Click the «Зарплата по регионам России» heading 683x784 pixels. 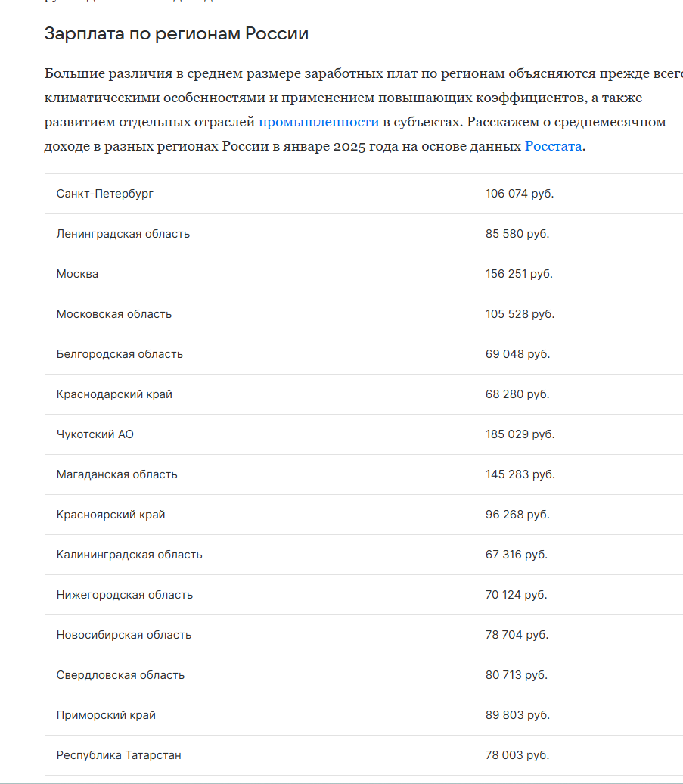pyautogui.click(x=176, y=34)
